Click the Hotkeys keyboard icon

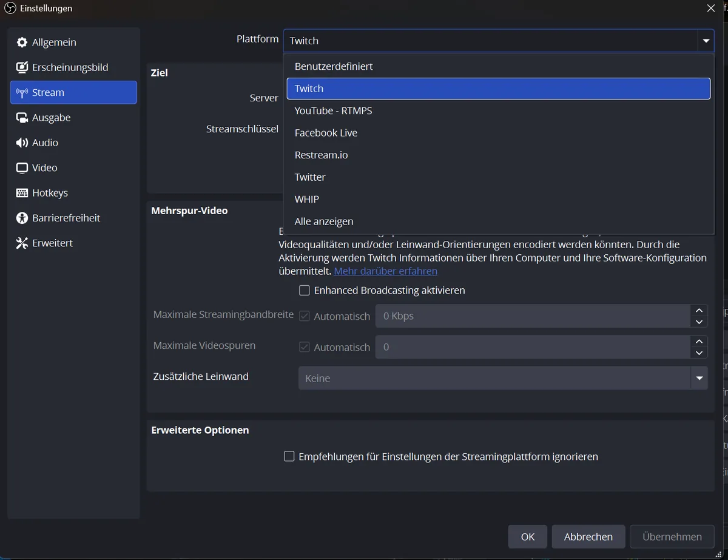22,193
